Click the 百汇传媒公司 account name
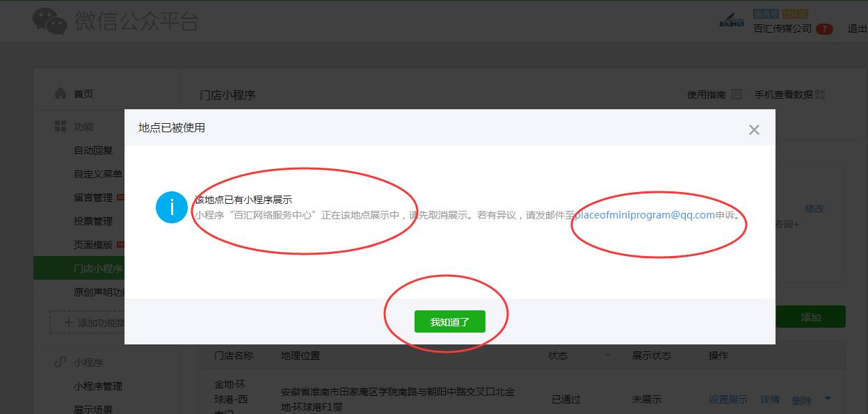The height and width of the screenshot is (414, 868). 782,29
